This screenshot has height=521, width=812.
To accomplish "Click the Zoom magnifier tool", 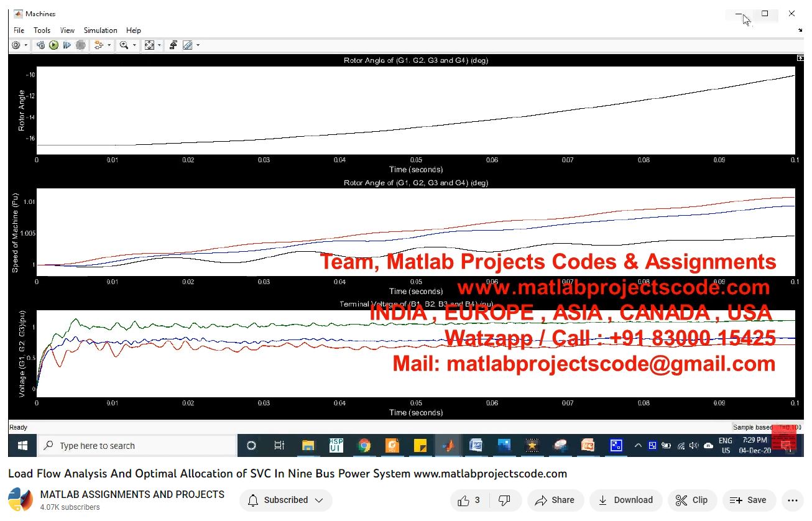I will click(x=124, y=45).
